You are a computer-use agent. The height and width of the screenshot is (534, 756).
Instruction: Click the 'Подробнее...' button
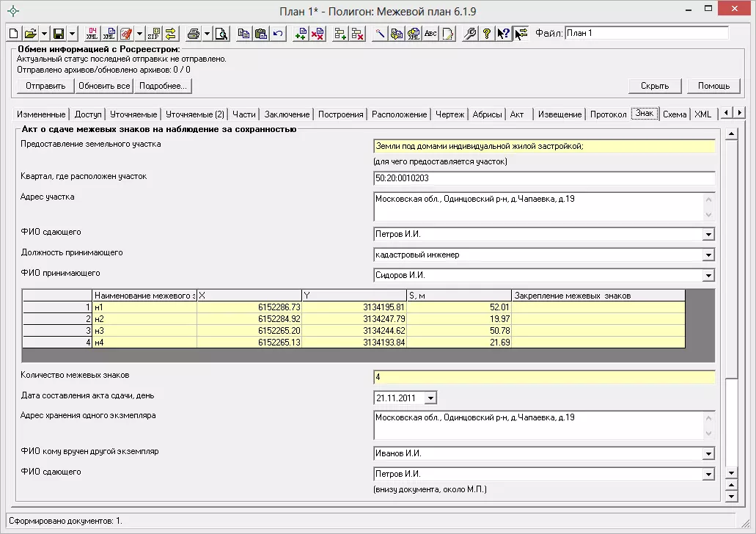(163, 86)
